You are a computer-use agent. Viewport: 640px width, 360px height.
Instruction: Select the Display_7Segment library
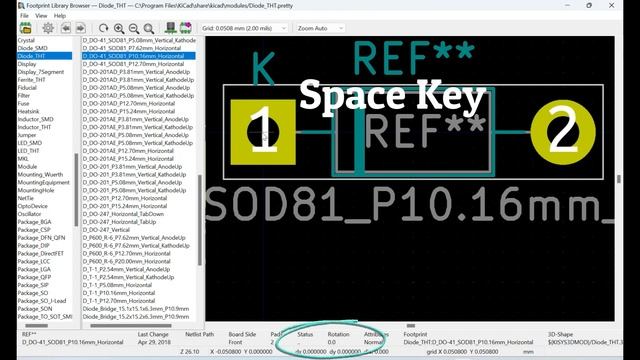click(x=41, y=72)
